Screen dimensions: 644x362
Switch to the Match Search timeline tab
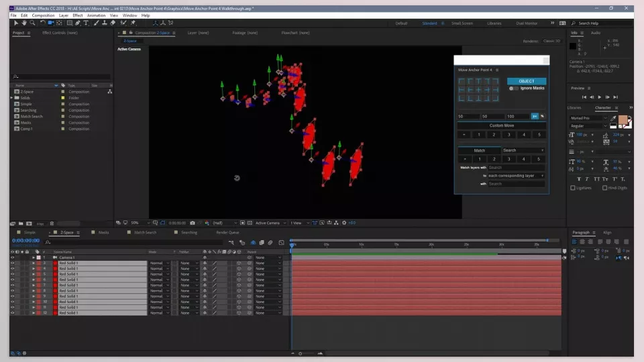tap(145, 233)
